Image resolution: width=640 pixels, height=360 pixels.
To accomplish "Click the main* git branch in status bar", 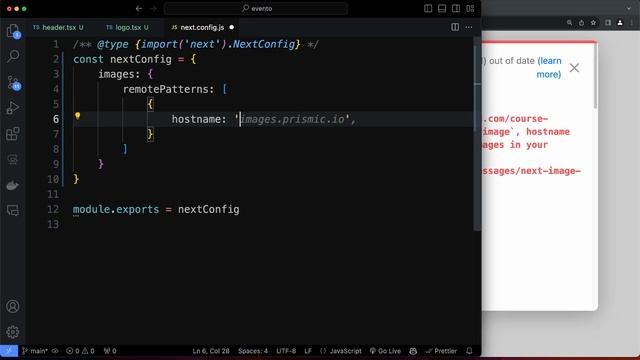I will pyautogui.click(x=35, y=351).
